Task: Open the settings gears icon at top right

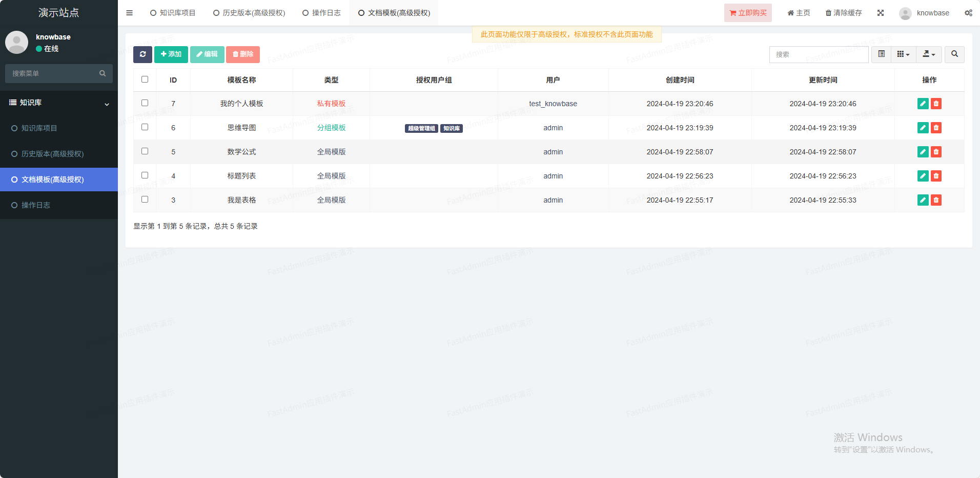Action: (x=968, y=13)
